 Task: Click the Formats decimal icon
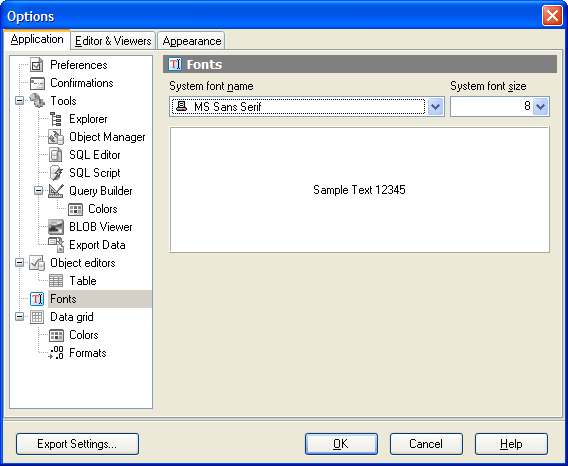tap(56, 353)
